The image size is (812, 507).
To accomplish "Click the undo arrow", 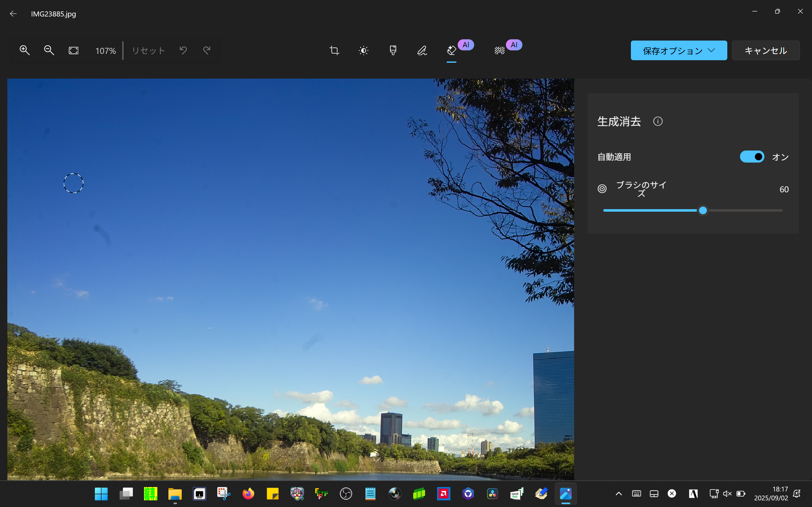I will [183, 50].
